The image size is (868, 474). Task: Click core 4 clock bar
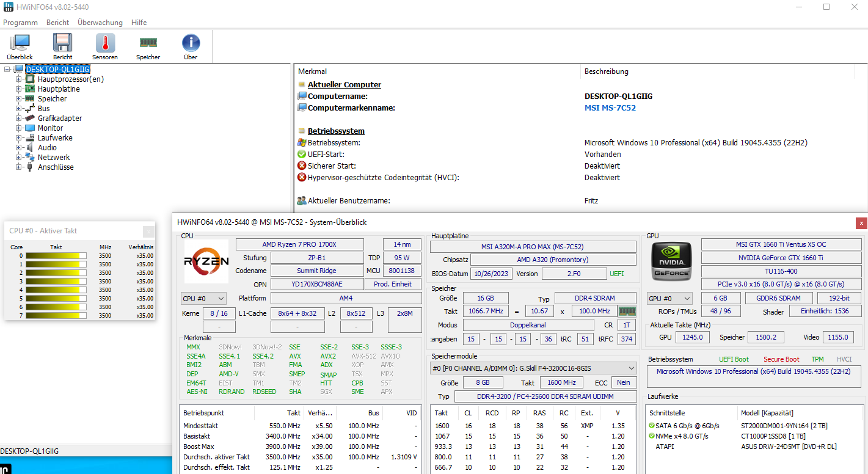[56, 290]
